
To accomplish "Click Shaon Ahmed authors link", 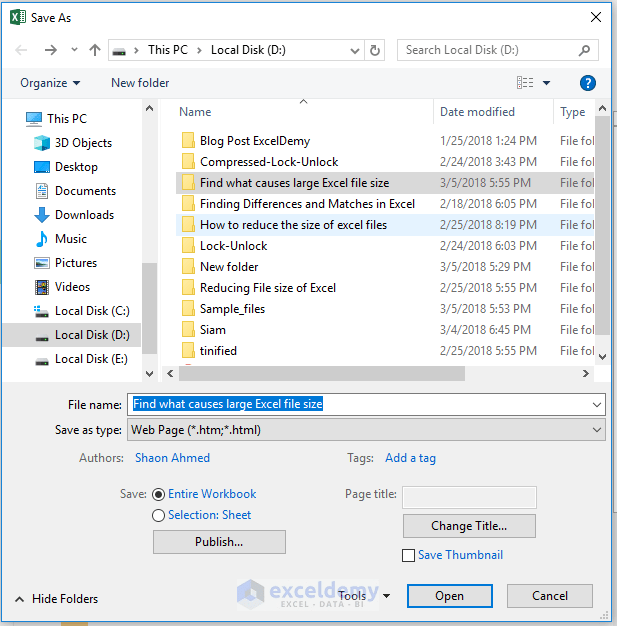I will click(x=173, y=458).
